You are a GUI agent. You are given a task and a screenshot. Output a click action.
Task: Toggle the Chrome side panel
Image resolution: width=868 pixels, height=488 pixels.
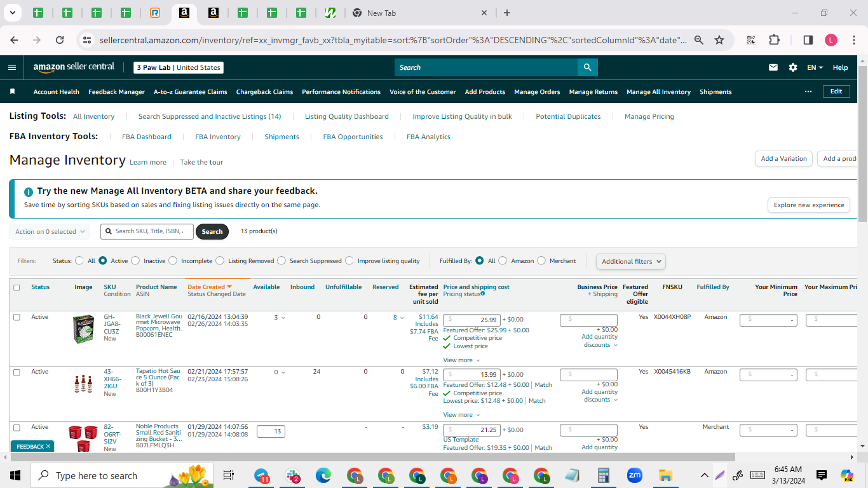[808, 40]
